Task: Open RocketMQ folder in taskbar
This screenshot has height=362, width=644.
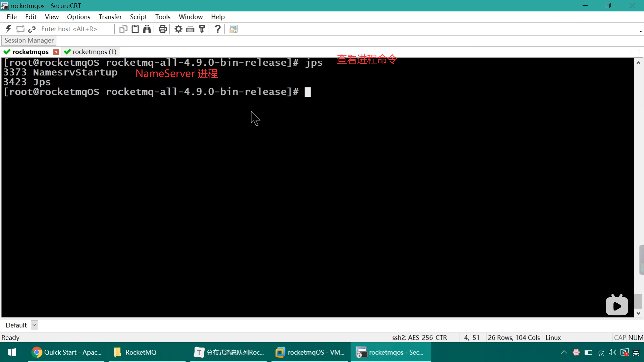Action: [x=140, y=352]
